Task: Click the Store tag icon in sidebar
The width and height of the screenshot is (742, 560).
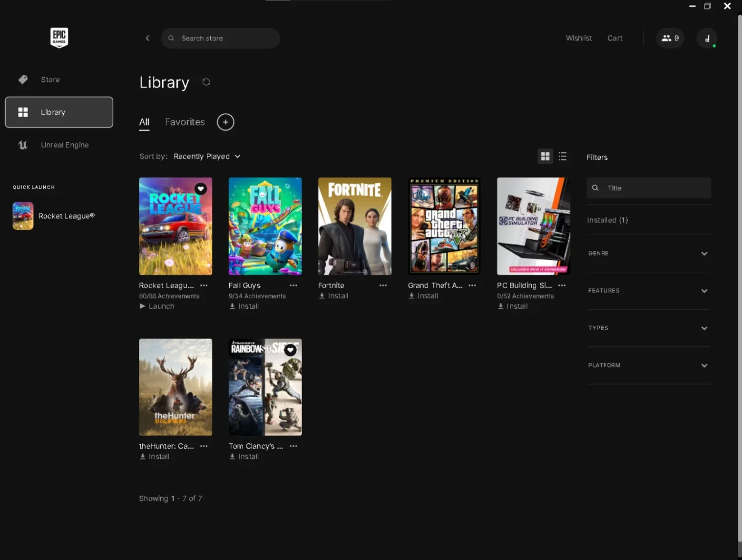Action: tap(23, 79)
